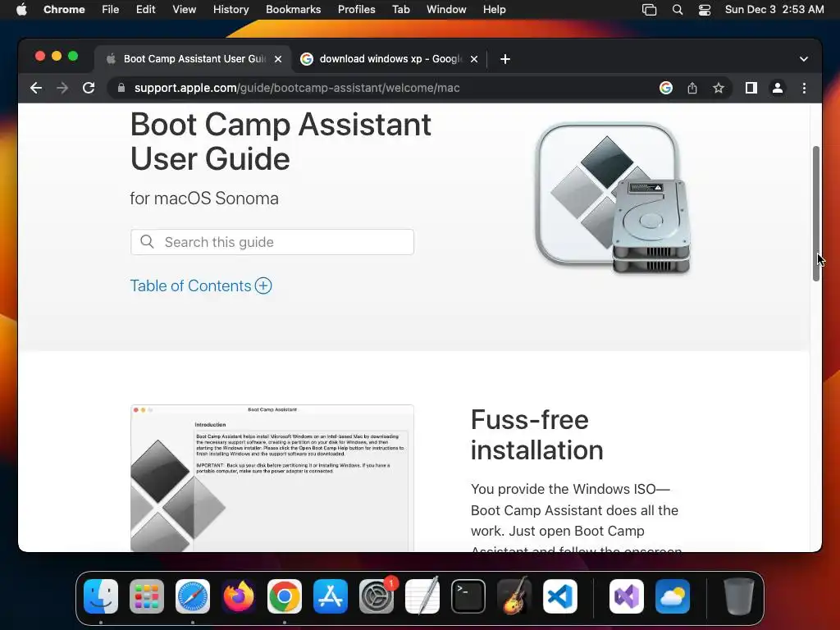840x630 pixels.
Task: Expand the Table of Contents
Action: [x=201, y=285]
